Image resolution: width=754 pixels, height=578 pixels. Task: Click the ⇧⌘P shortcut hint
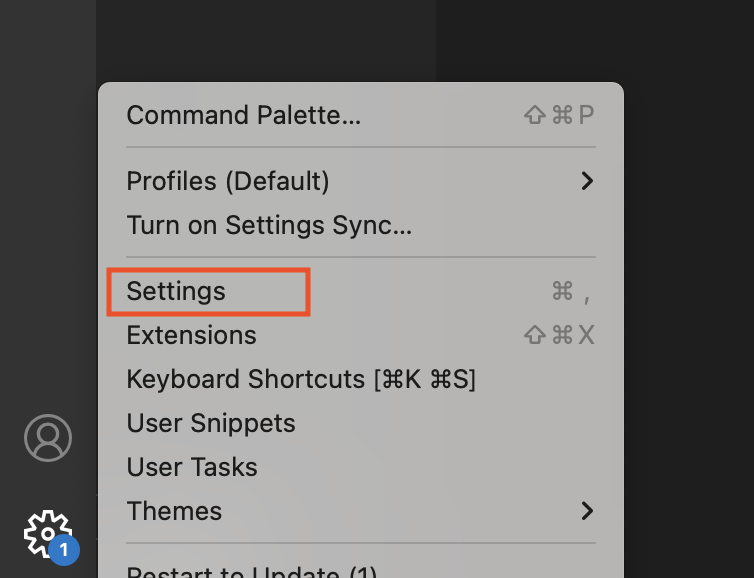559,115
